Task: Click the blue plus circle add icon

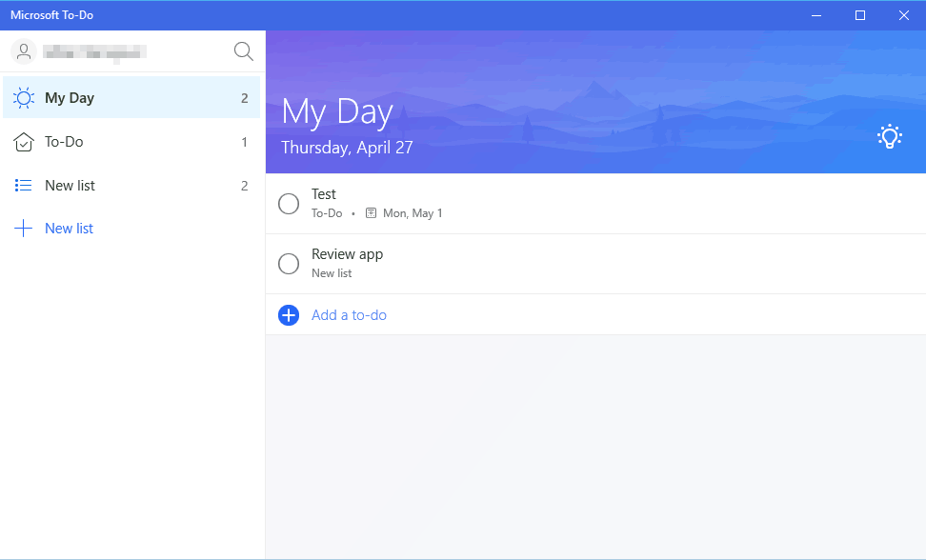Action: [x=289, y=315]
